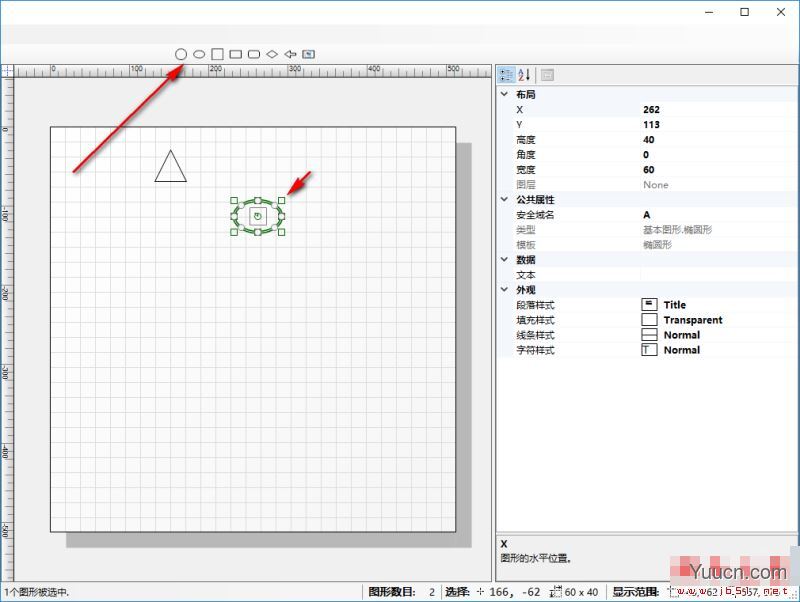Edit the 安全域名 value A
This screenshot has width=800, height=602.
point(717,215)
